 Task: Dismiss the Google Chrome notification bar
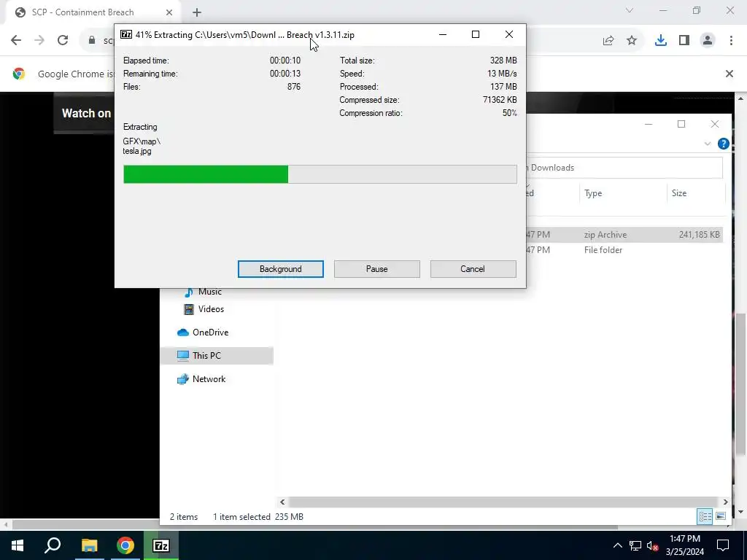tap(729, 74)
